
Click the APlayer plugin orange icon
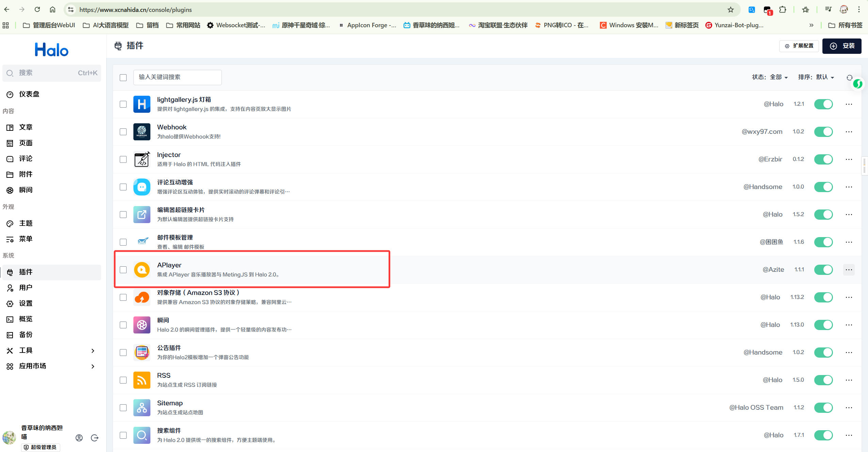point(142,270)
